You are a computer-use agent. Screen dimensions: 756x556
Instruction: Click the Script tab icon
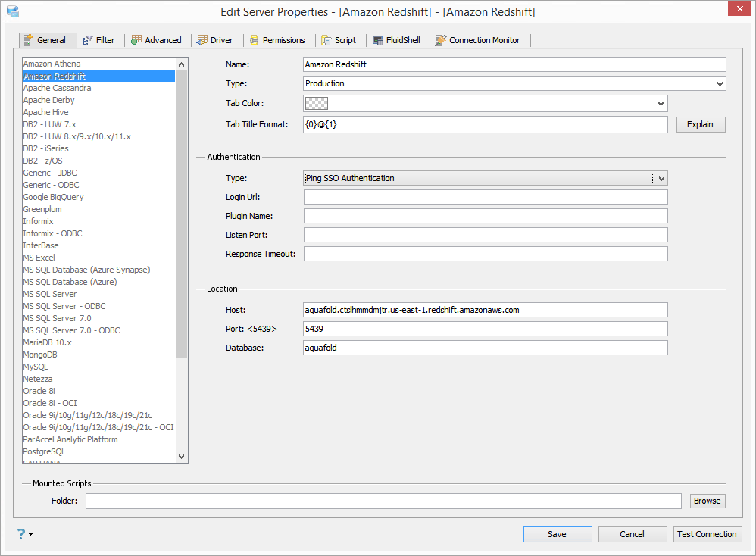326,40
